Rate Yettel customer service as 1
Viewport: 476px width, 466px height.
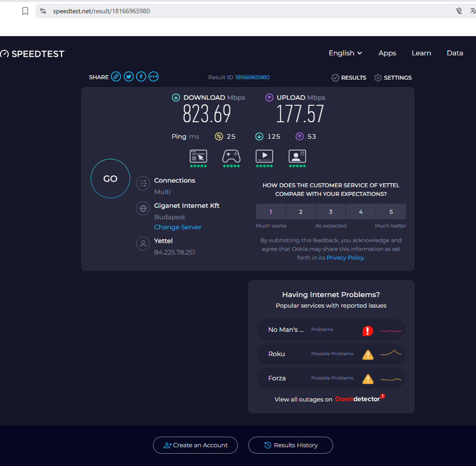click(x=271, y=211)
